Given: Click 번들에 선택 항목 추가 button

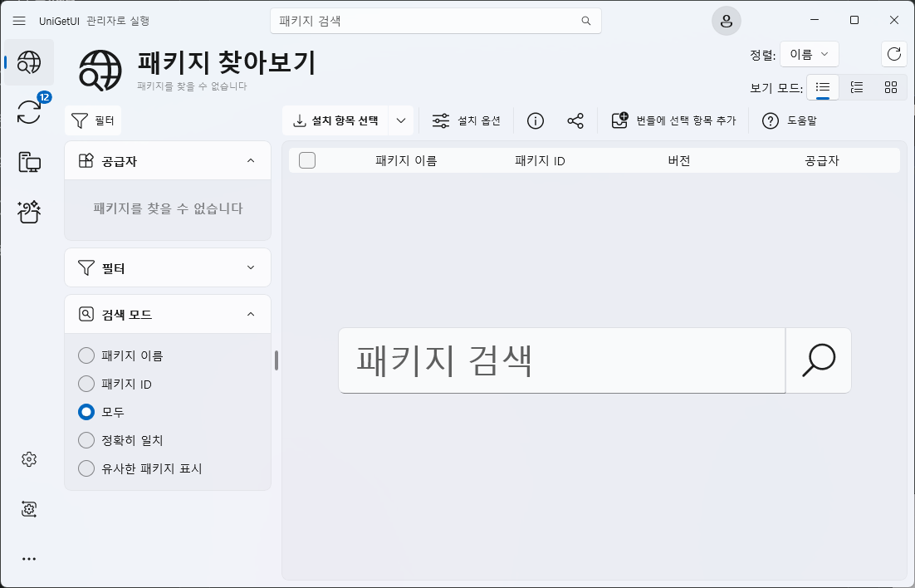Looking at the screenshot, I should point(673,121).
